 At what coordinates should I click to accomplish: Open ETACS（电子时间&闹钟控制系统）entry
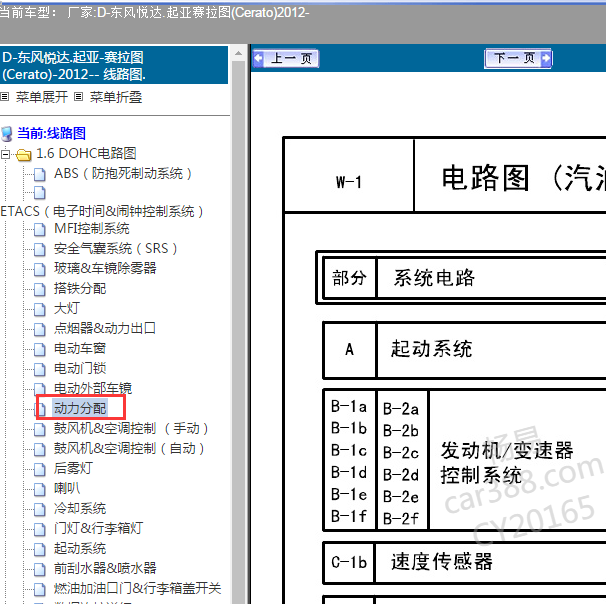click(x=102, y=212)
